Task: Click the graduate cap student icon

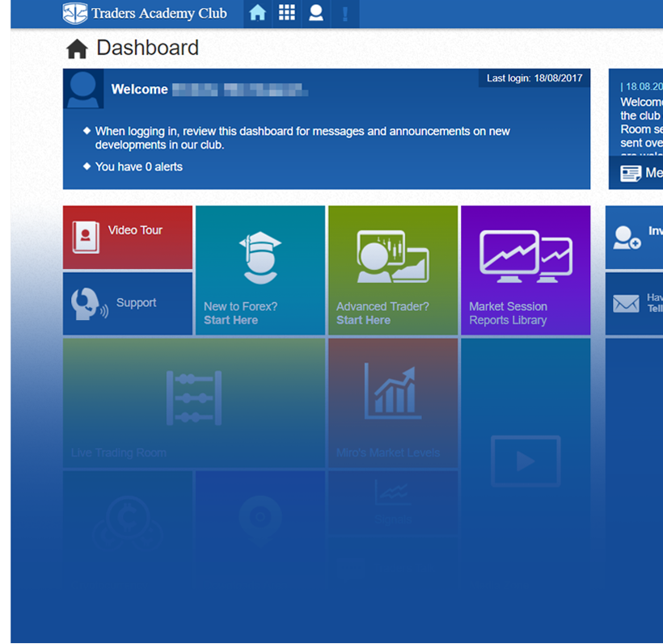Action: pos(260,257)
